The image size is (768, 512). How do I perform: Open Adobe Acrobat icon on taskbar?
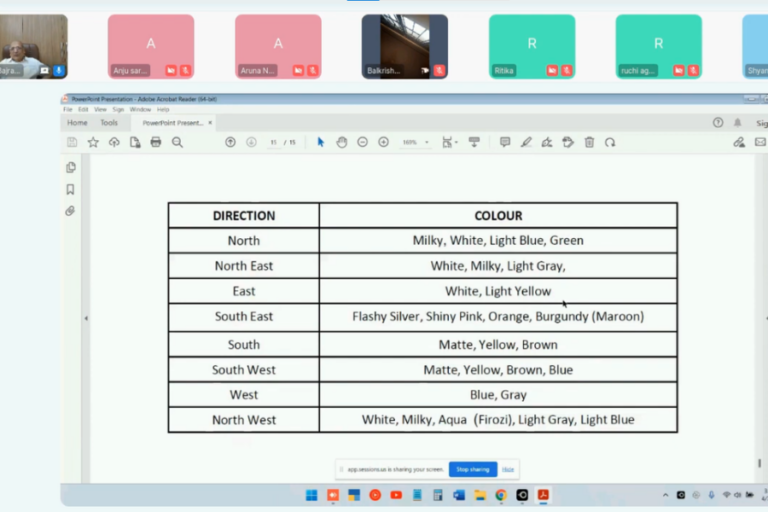[x=543, y=495]
